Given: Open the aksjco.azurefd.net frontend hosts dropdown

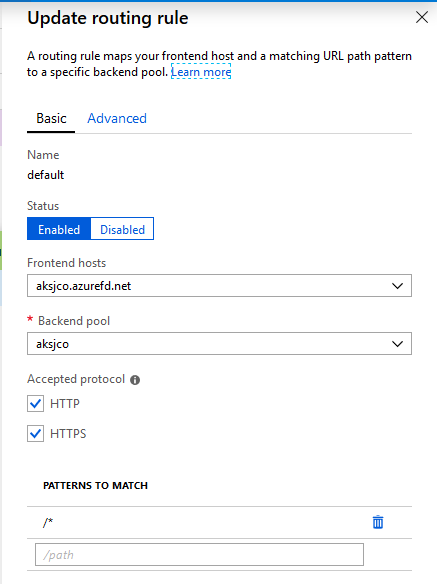Looking at the screenshot, I should (x=219, y=286).
